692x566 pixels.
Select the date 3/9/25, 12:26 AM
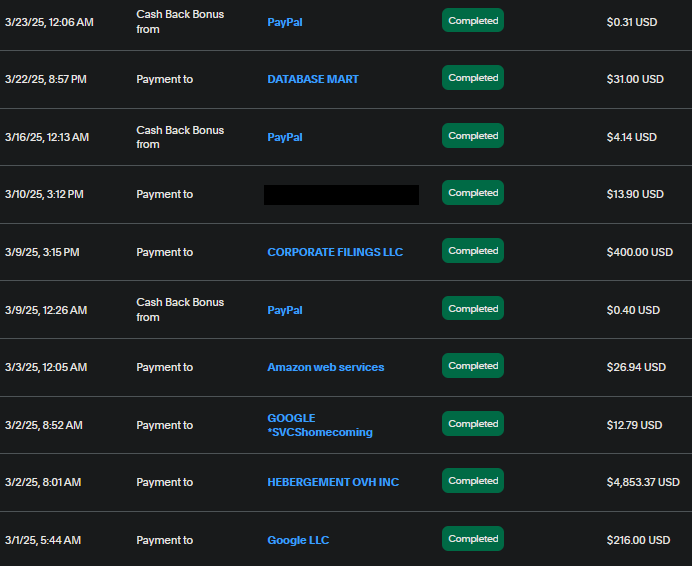pyautogui.click(x=46, y=310)
